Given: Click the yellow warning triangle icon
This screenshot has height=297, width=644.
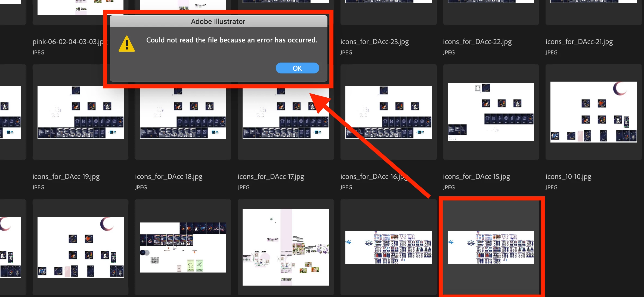Looking at the screenshot, I should (x=127, y=44).
